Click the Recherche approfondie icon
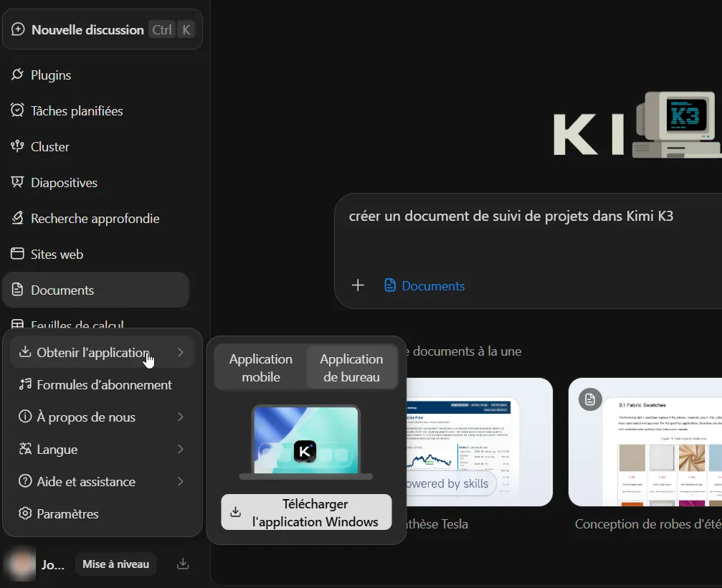This screenshot has height=588, width=722. pyautogui.click(x=17, y=218)
